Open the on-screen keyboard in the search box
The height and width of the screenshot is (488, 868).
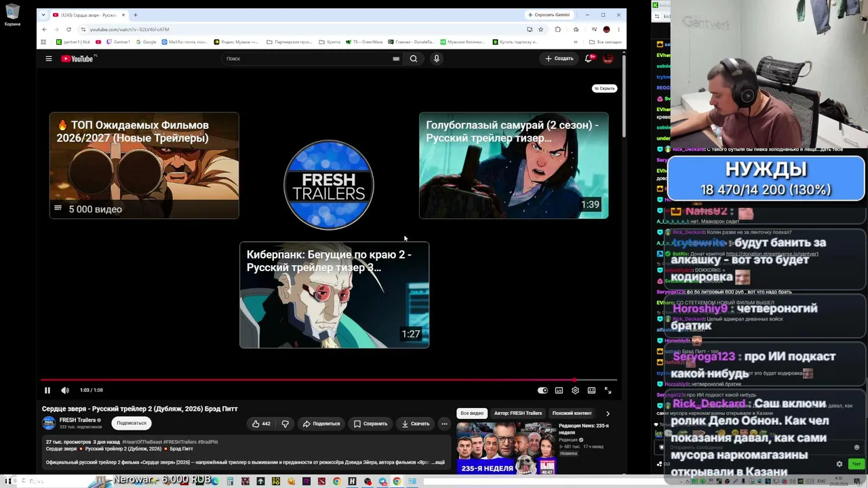(396, 59)
